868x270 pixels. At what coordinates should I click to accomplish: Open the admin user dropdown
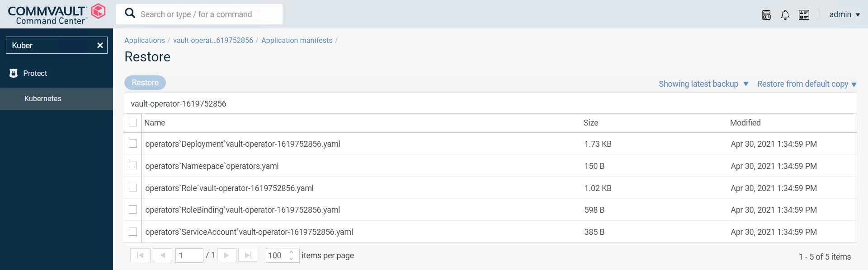click(844, 14)
